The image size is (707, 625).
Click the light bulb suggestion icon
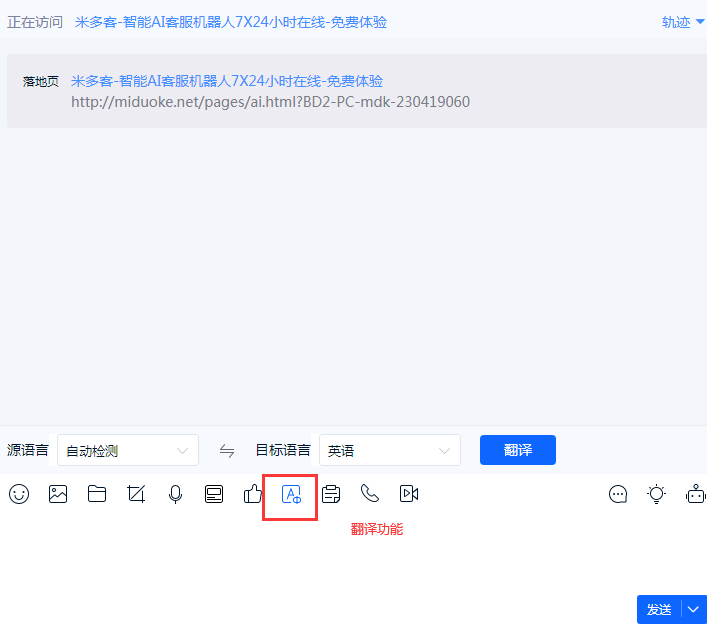[656, 494]
